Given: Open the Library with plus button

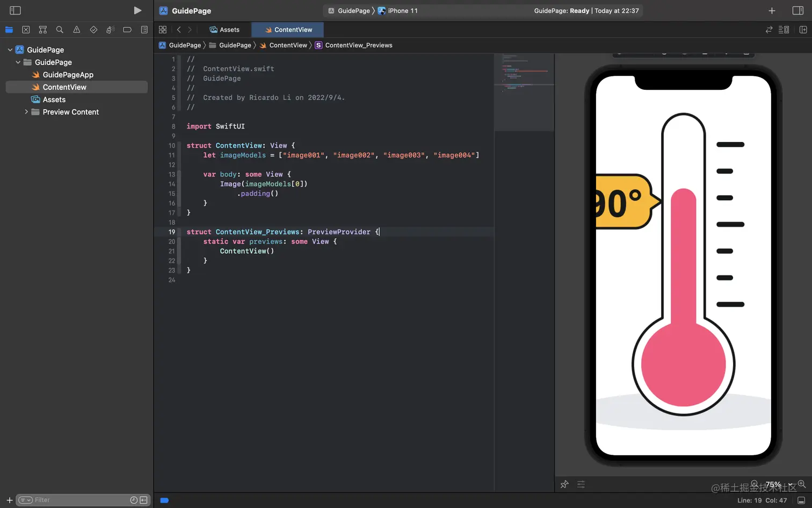Looking at the screenshot, I should tap(772, 11).
